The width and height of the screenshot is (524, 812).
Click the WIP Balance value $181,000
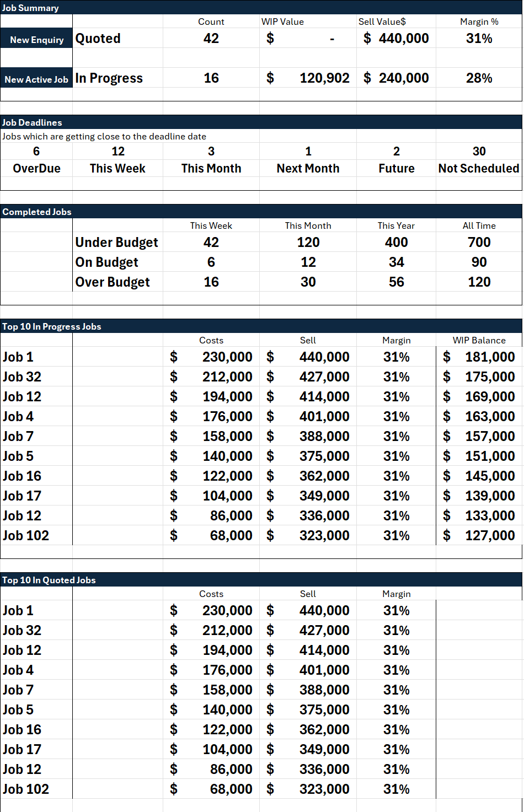click(x=479, y=357)
